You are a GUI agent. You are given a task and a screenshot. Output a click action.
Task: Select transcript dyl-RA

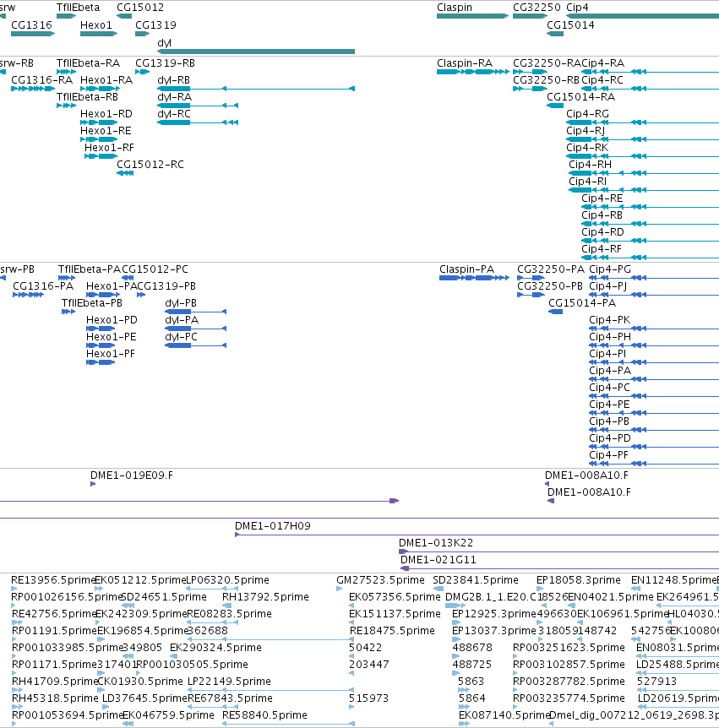[x=198, y=106]
